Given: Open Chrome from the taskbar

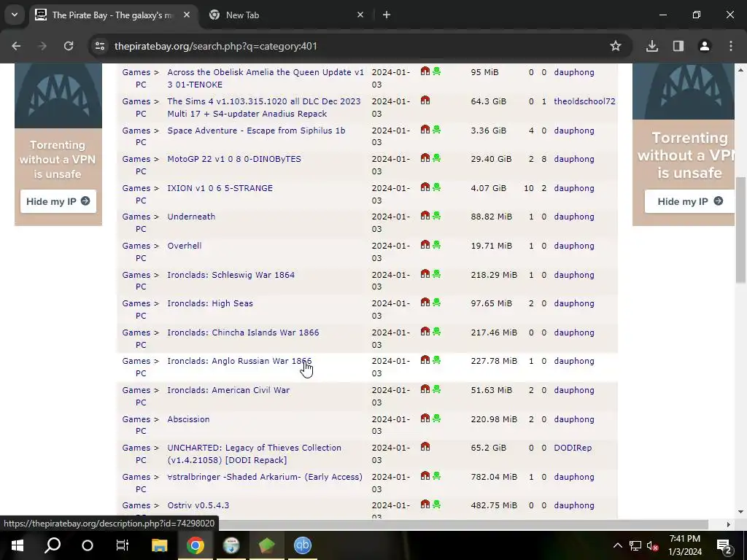Looking at the screenshot, I should coord(196,545).
